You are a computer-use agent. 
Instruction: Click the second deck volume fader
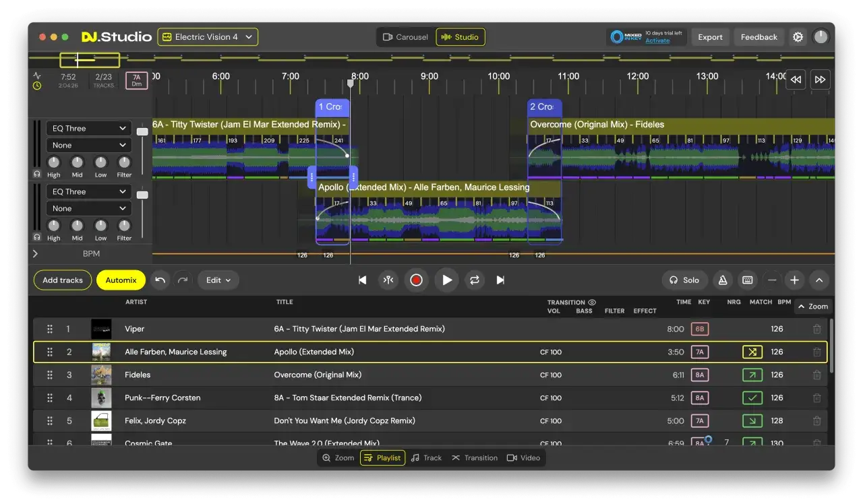tap(142, 195)
